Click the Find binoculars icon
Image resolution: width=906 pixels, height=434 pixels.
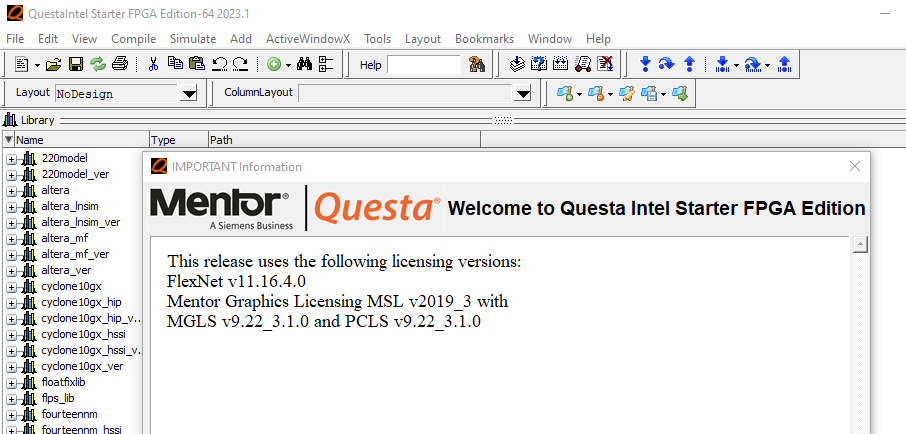coord(305,64)
